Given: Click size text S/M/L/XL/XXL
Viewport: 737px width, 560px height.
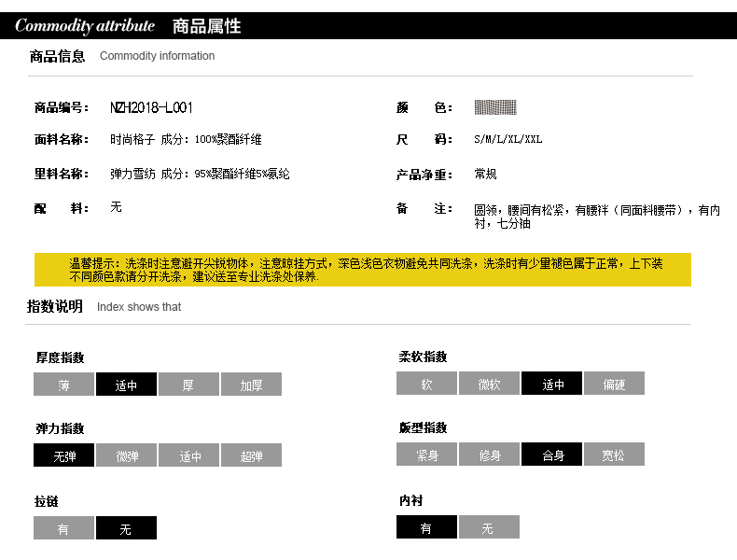Looking at the screenshot, I should [508, 139].
